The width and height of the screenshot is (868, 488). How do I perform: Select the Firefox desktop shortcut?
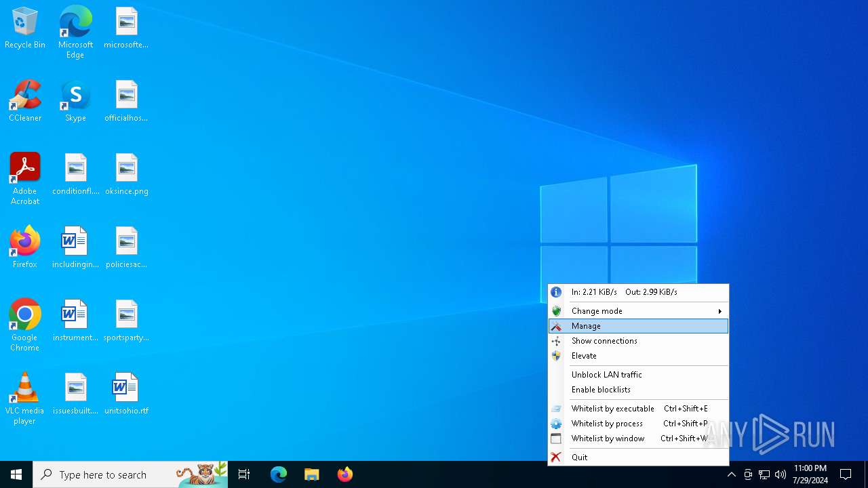click(25, 248)
